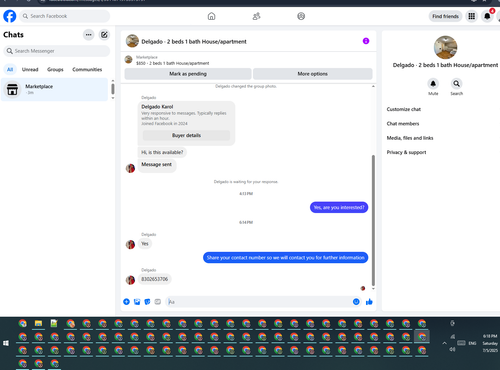Click the 'Hi, is this available?' message
This screenshot has width=500, height=370.
pyautogui.click(x=162, y=152)
